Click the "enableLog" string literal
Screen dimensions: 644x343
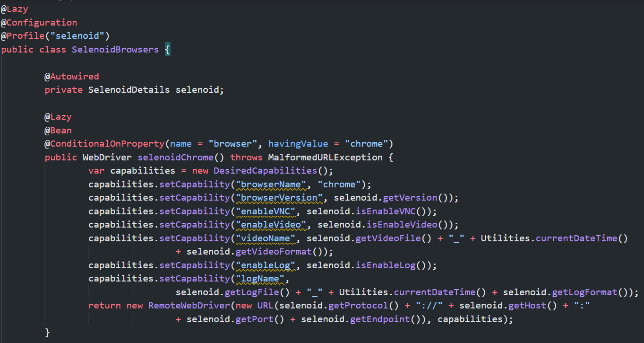click(x=266, y=265)
